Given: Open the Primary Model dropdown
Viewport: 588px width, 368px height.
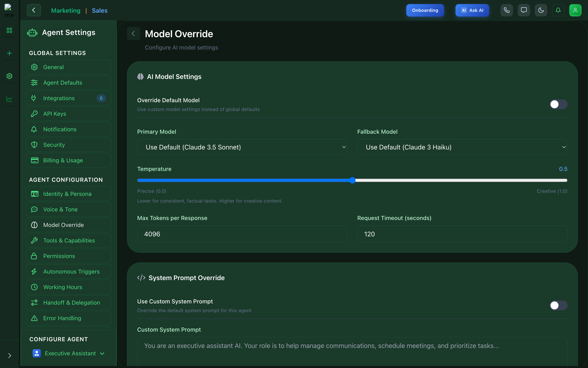Looking at the screenshot, I should click(x=242, y=147).
